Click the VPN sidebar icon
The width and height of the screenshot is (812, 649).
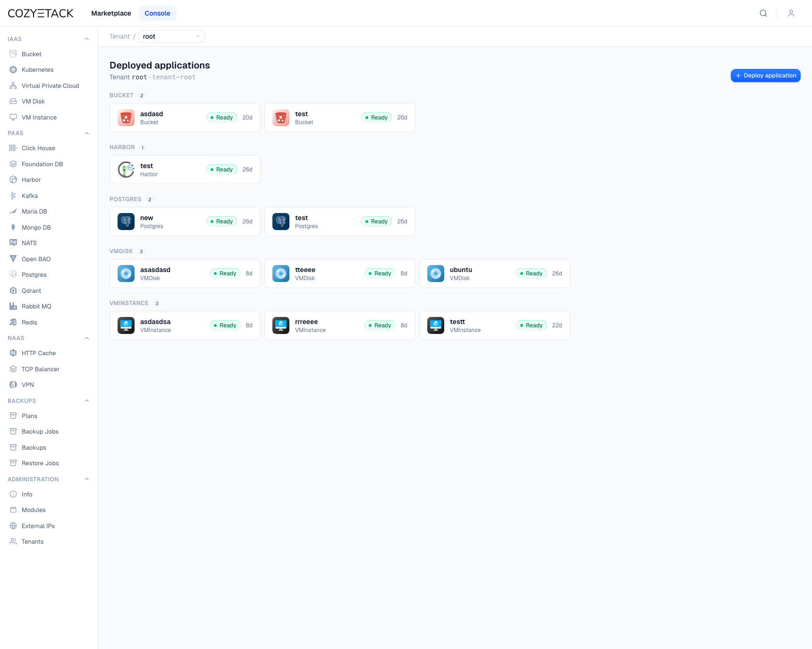click(x=13, y=385)
